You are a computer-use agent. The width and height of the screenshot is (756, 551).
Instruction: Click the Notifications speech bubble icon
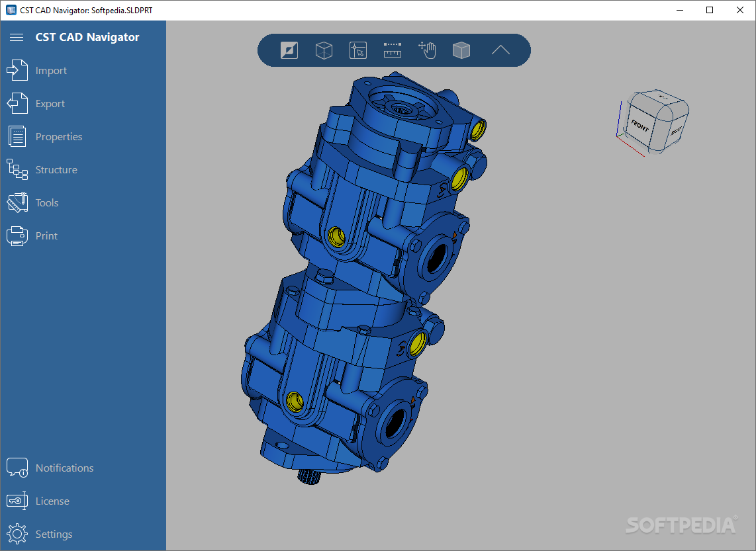pos(17,468)
